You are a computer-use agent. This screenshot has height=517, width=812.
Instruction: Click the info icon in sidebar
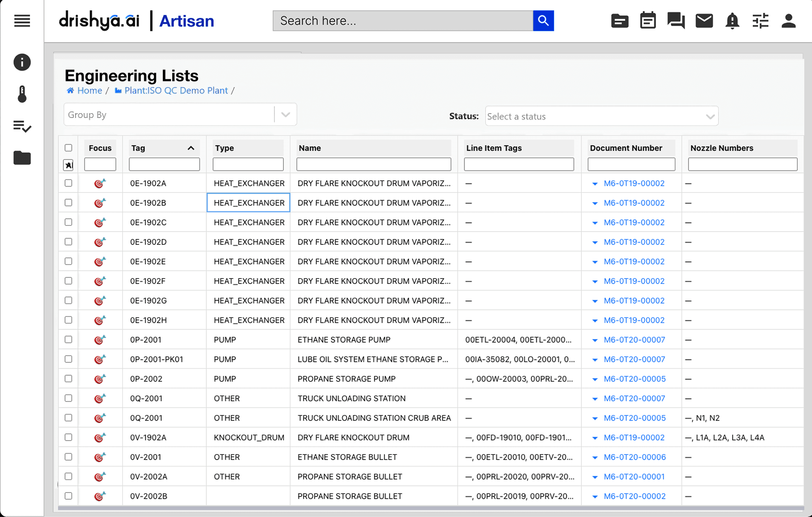pyautogui.click(x=22, y=62)
